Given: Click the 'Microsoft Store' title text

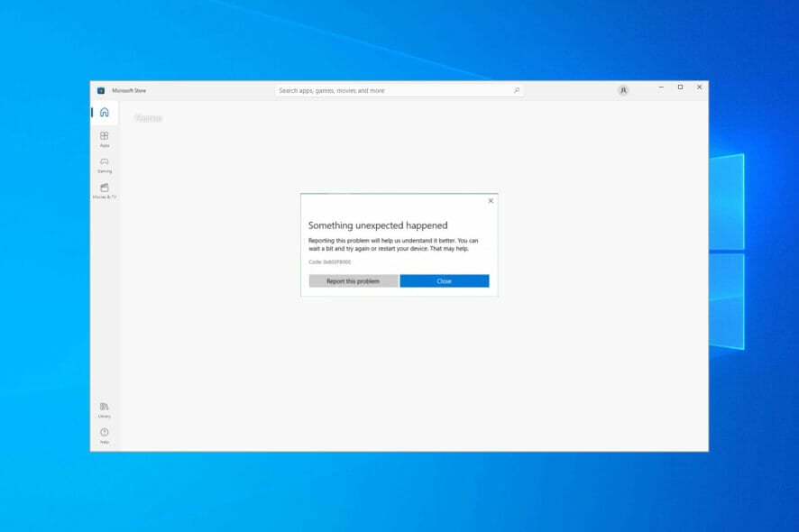Looking at the screenshot, I should coord(129,91).
